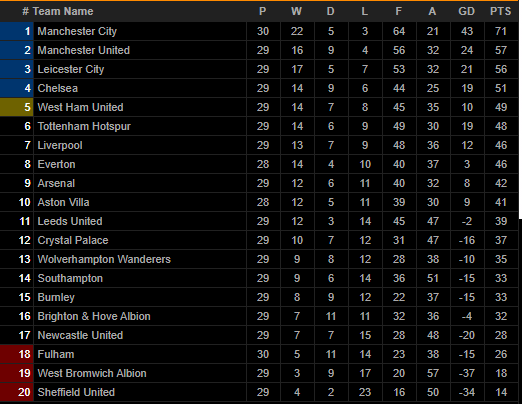522x404 pixels.
Task: Sort by the PTS column header
Action: coord(500,11)
